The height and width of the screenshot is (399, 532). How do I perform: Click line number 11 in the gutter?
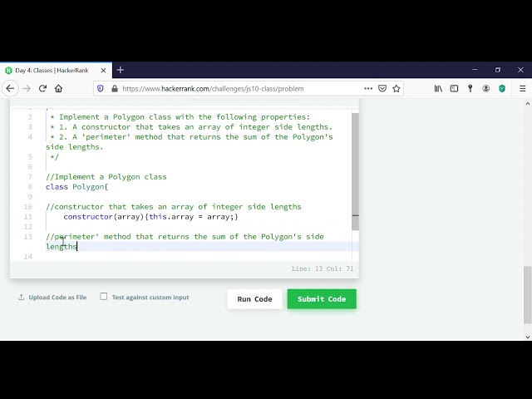(x=28, y=217)
